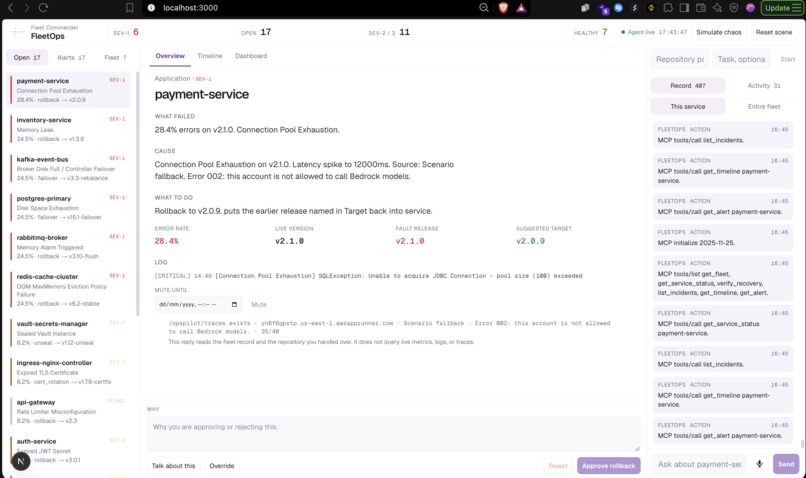Open the Timeline tab

[x=210, y=56]
